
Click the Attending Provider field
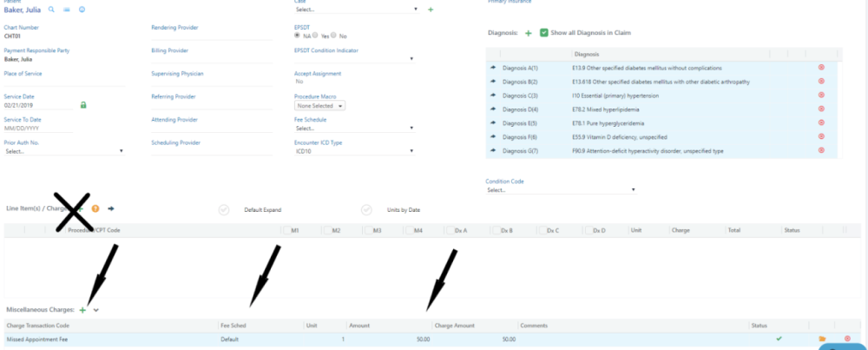click(212, 128)
